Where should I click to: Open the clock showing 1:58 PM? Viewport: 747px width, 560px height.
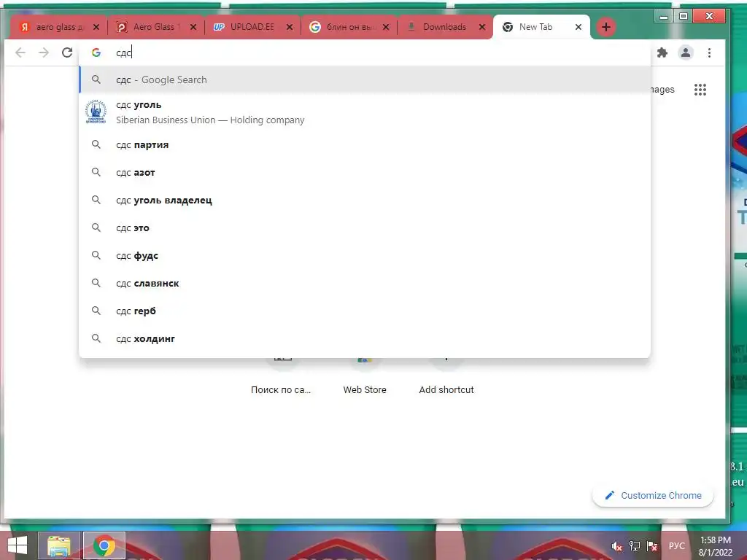(716, 546)
